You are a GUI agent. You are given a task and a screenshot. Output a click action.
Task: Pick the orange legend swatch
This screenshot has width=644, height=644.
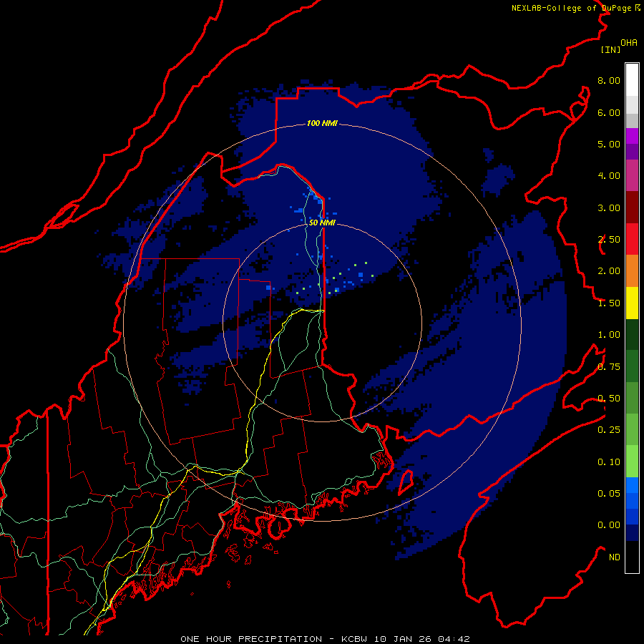pyautogui.click(x=632, y=271)
